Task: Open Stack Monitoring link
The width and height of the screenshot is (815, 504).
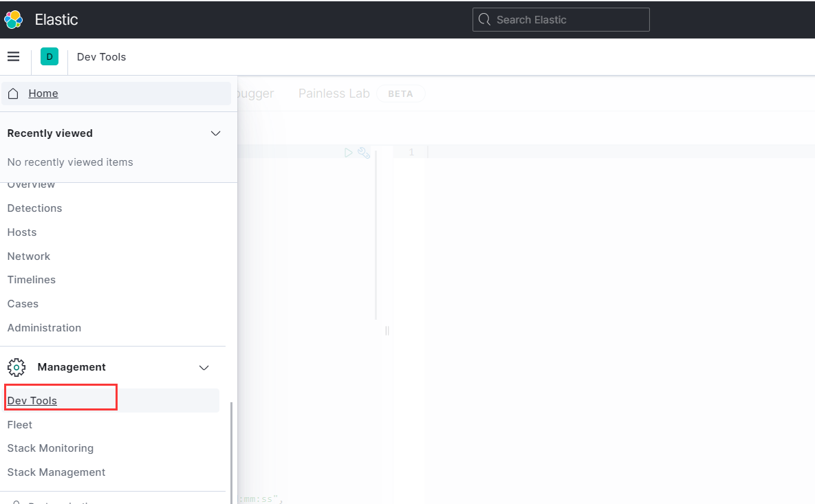Action: (x=50, y=448)
